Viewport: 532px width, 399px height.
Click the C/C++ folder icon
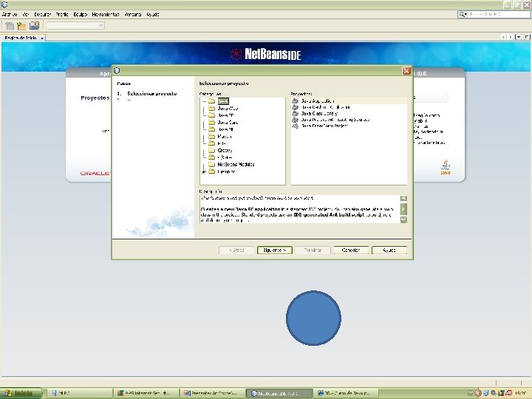[x=212, y=157]
